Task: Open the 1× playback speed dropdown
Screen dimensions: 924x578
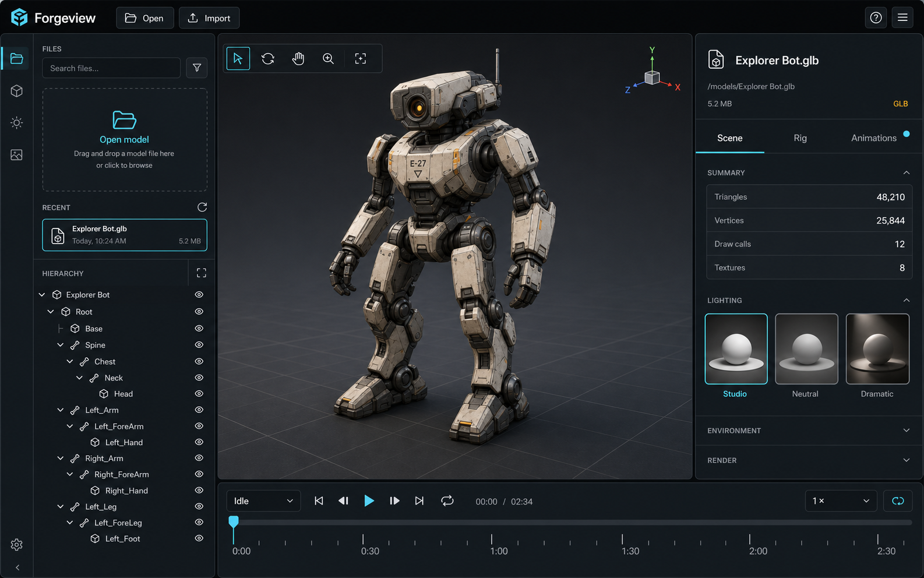Action: pyautogui.click(x=841, y=501)
